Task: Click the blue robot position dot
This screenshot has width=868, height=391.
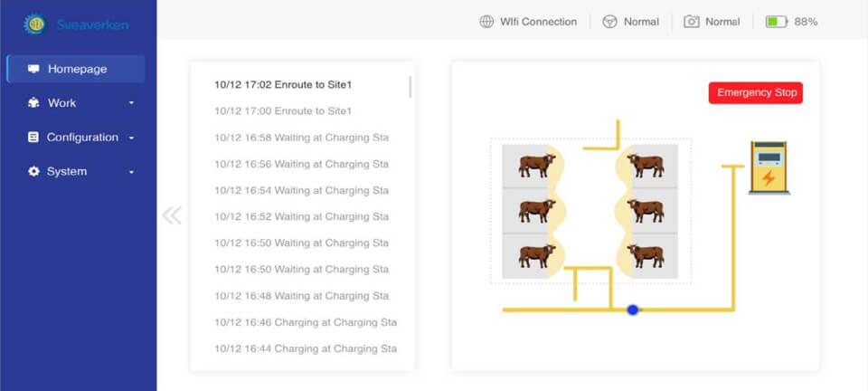Action: point(632,310)
